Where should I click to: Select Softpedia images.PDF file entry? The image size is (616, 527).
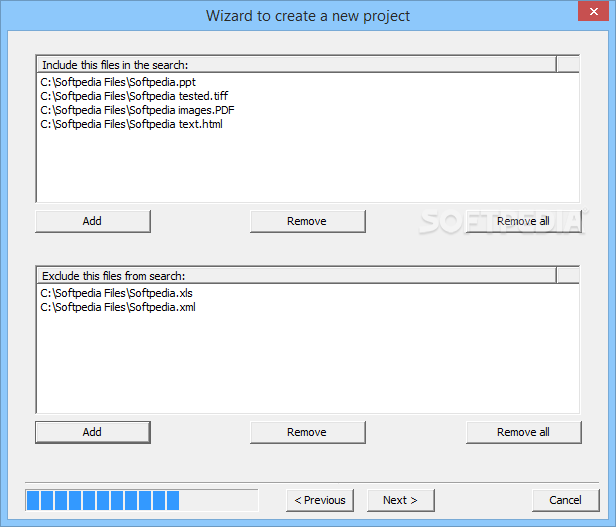[x=137, y=110]
